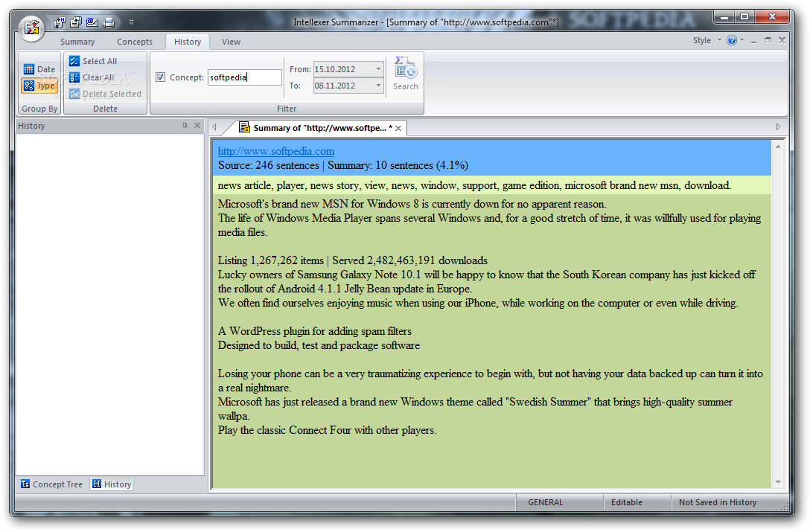
Task: Minimize the inner document window
Action: tap(753, 40)
